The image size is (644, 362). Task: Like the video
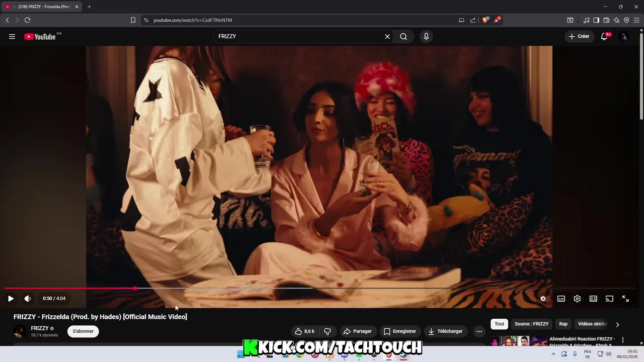pyautogui.click(x=305, y=331)
